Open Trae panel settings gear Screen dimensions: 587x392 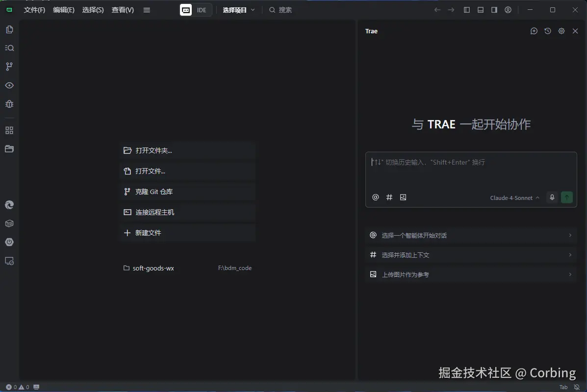click(x=561, y=31)
